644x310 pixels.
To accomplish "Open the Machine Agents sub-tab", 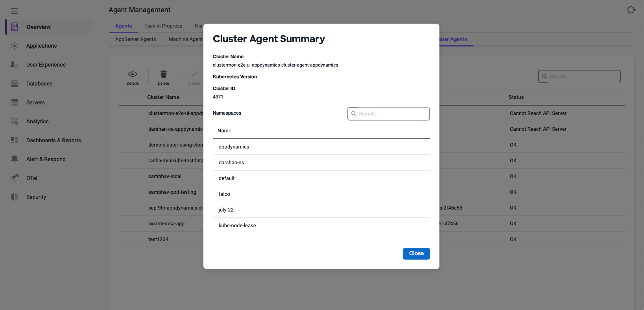I will 186,39.
